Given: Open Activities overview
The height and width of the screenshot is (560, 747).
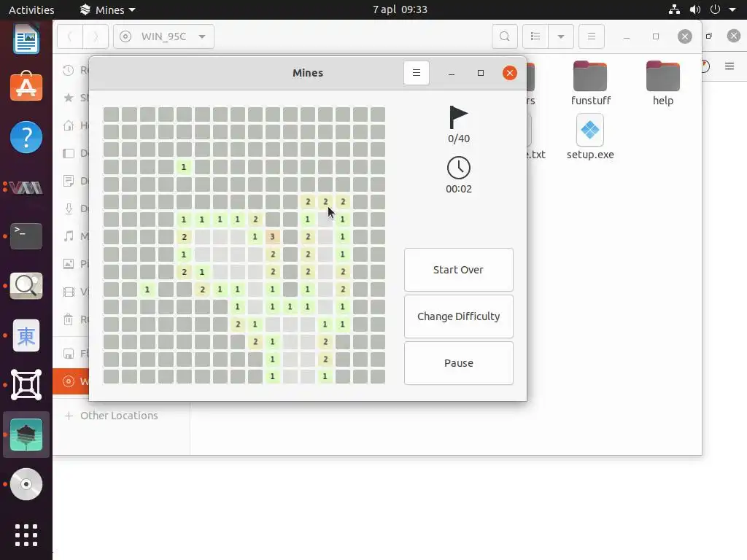Looking at the screenshot, I should [31, 9].
